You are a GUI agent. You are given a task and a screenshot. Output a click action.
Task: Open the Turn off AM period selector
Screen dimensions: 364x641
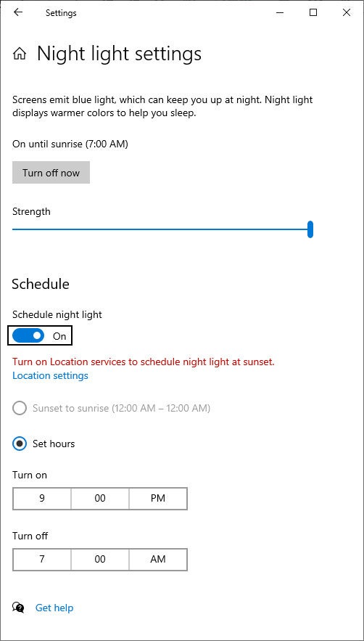(x=158, y=559)
